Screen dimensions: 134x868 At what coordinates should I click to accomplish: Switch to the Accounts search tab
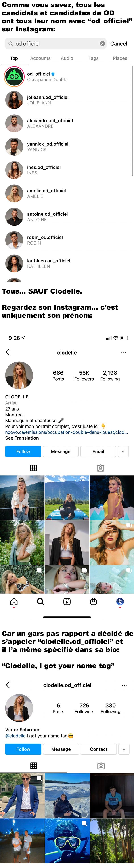40,58
